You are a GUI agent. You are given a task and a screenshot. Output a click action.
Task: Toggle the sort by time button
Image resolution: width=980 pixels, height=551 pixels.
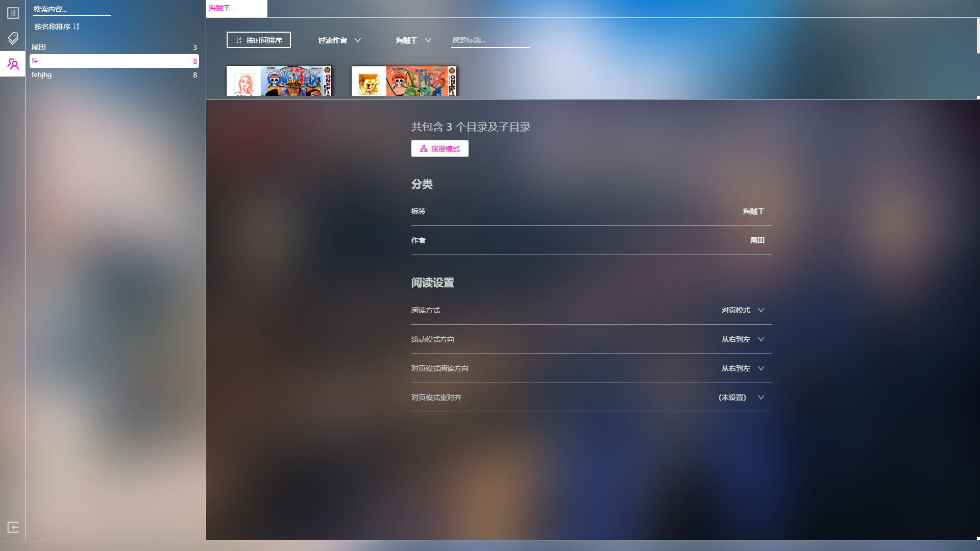pos(258,40)
